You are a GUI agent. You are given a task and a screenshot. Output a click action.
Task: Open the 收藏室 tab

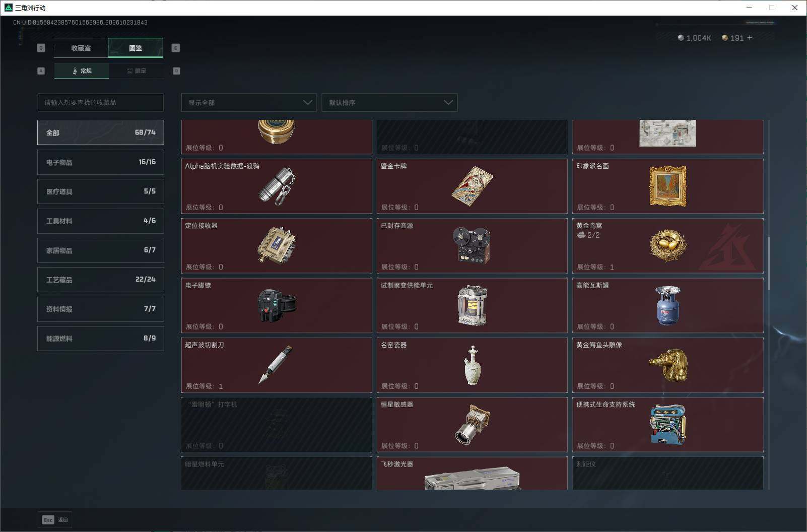(81, 48)
